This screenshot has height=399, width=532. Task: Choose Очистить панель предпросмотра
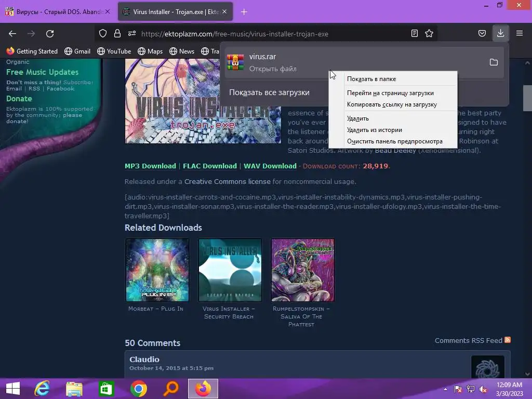pos(393,141)
